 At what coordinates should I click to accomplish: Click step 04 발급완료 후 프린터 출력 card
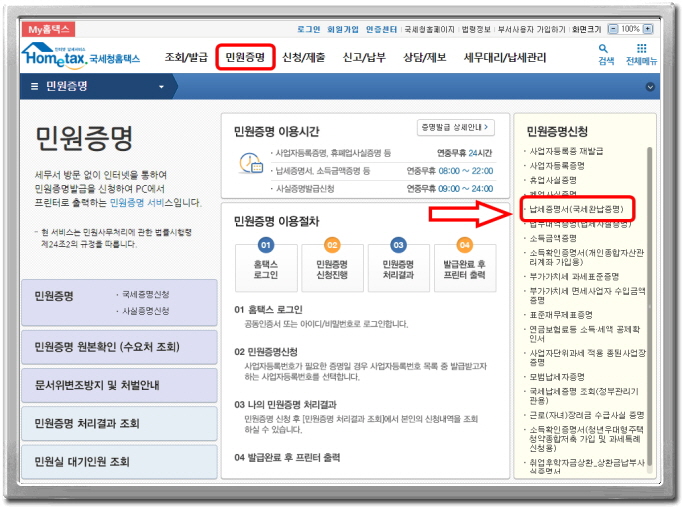tap(465, 268)
